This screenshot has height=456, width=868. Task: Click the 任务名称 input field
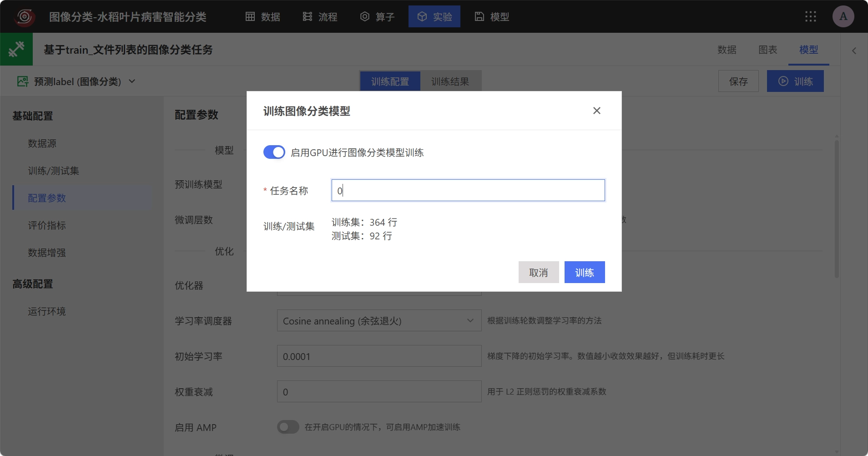point(468,190)
